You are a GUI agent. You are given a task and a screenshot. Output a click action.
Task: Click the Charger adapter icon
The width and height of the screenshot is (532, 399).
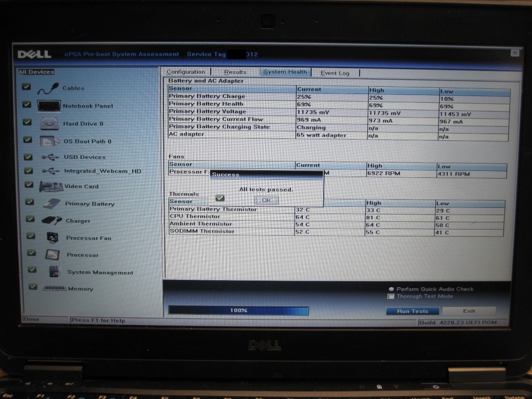point(52,220)
